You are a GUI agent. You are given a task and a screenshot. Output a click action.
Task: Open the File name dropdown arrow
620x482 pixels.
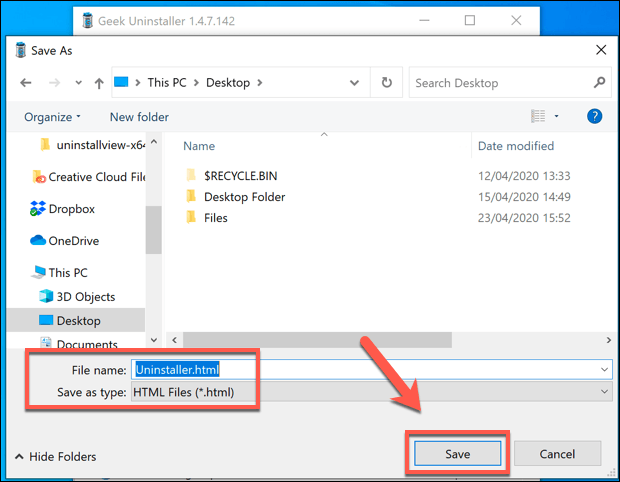click(605, 370)
